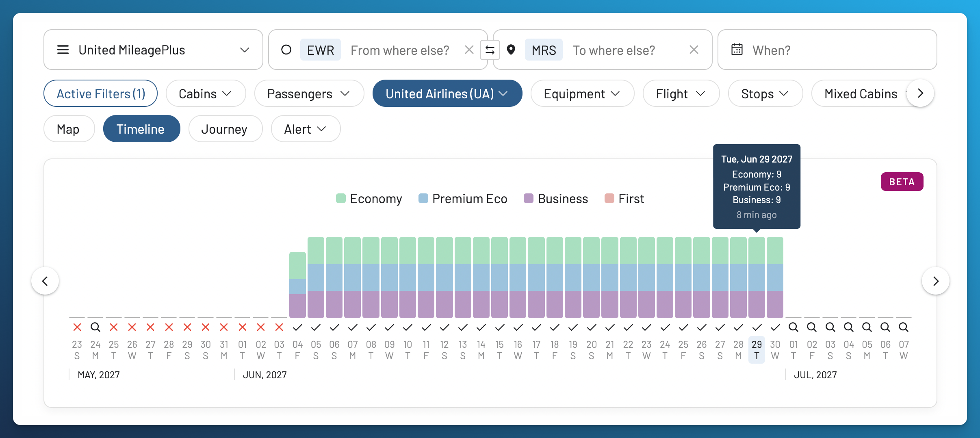Open the Equipment filter dropdown
Screen dimensions: 980x438
point(582,93)
